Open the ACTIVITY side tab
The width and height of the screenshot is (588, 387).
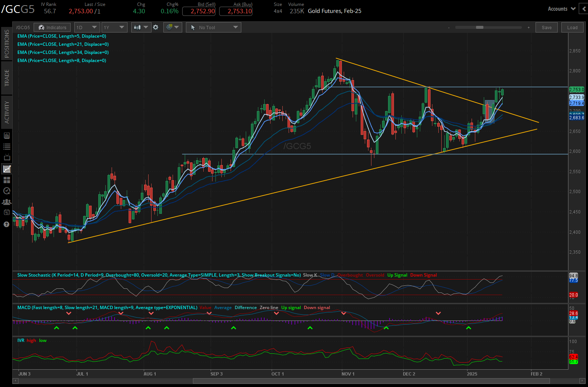tap(7, 112)
